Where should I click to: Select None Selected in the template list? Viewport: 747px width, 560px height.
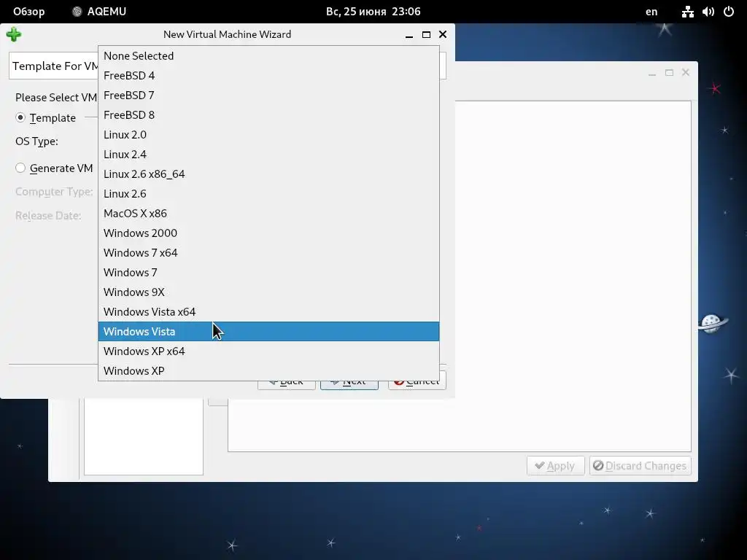click(x=268, y=55)
